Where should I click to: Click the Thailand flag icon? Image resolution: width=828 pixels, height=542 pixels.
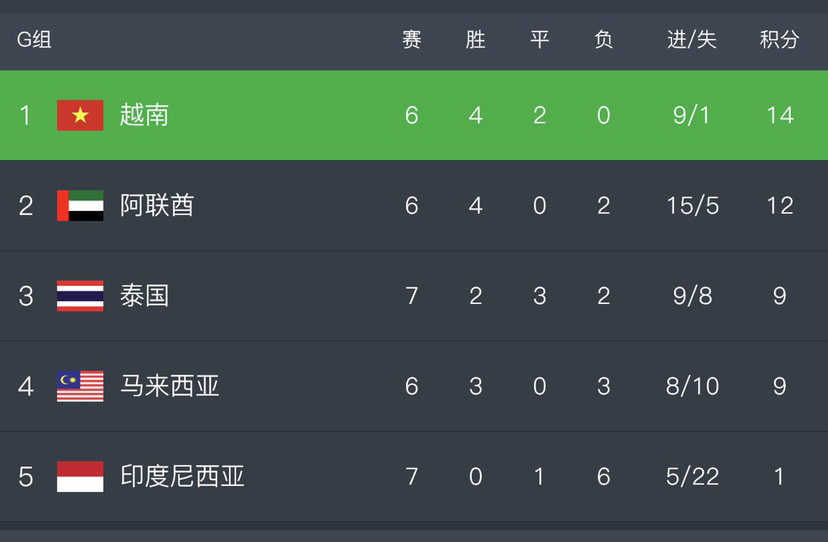(x=80, y=296)
